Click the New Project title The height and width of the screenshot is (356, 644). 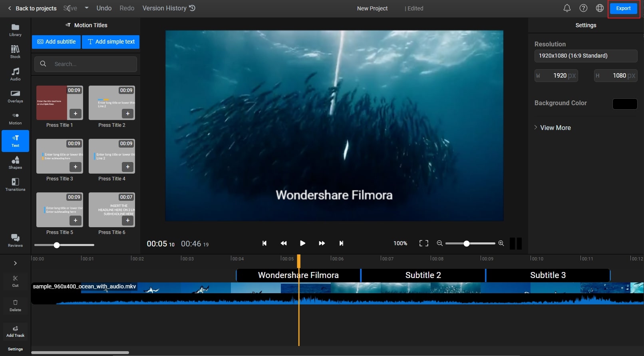(372, 8)
